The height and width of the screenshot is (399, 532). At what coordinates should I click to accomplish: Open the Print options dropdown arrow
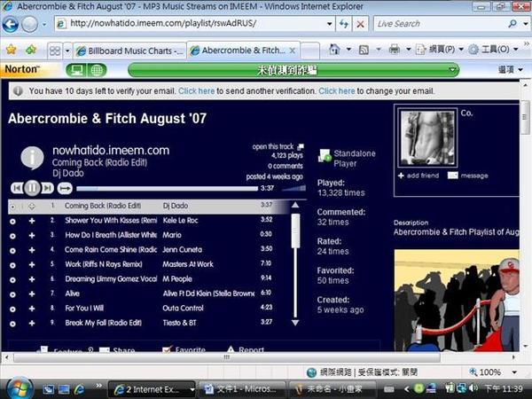409,50
